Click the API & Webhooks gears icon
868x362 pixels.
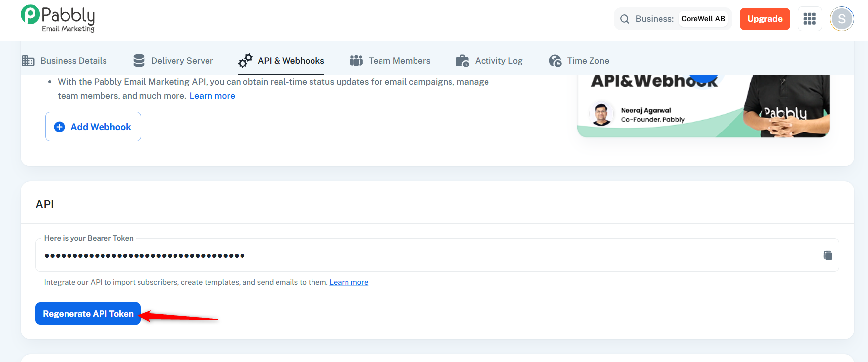245,61
